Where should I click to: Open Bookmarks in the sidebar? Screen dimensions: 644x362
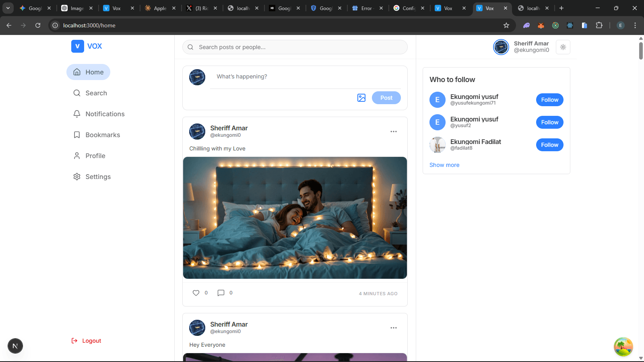97,135
